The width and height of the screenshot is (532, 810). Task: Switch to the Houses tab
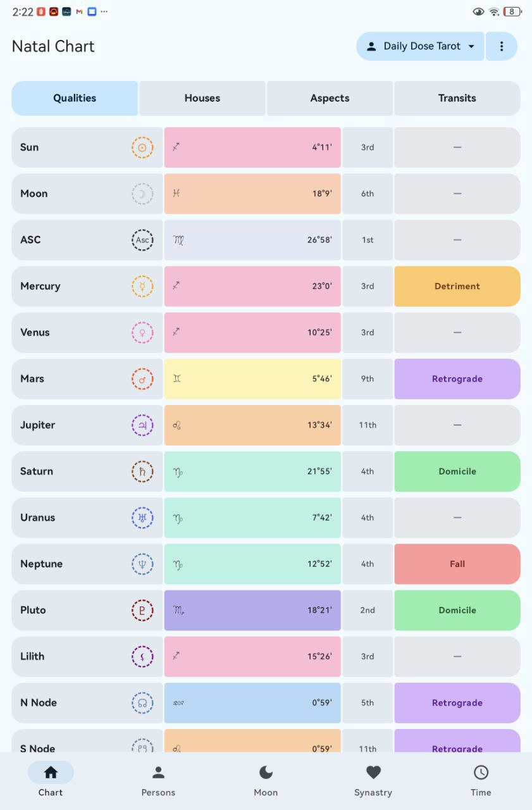202,98
